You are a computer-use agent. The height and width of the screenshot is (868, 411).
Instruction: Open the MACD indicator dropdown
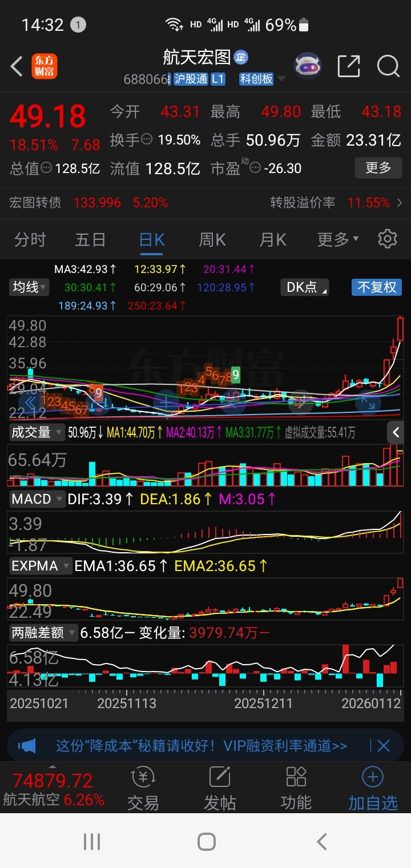coord(36,499)
